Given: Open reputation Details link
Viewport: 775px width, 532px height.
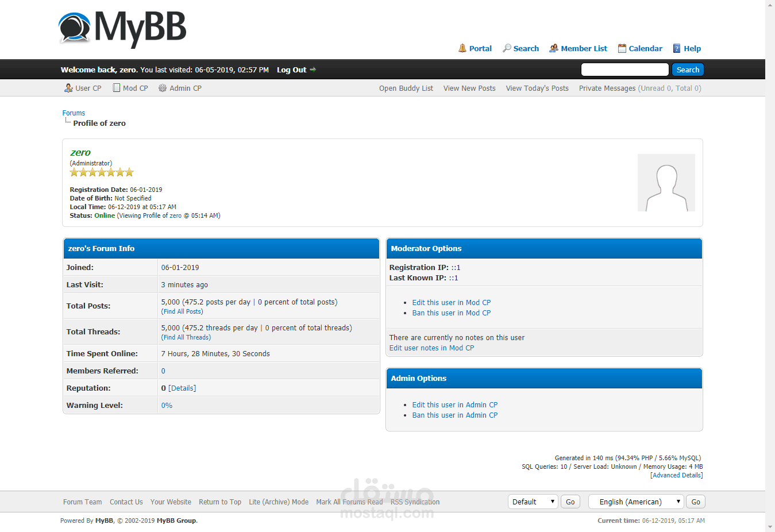Looking at the screenshot, I should pyautogui.click(x=182, y=388).
